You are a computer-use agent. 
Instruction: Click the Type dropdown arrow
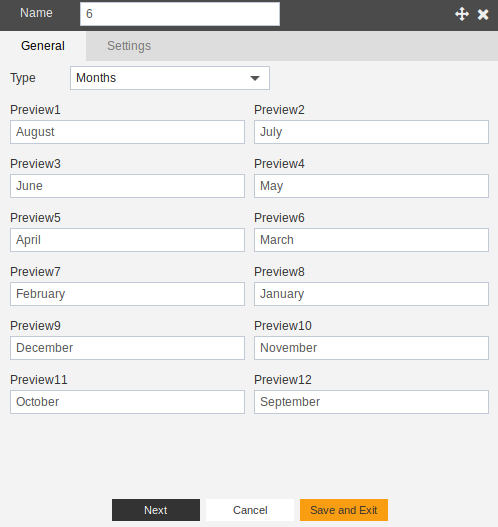point(255,78)
